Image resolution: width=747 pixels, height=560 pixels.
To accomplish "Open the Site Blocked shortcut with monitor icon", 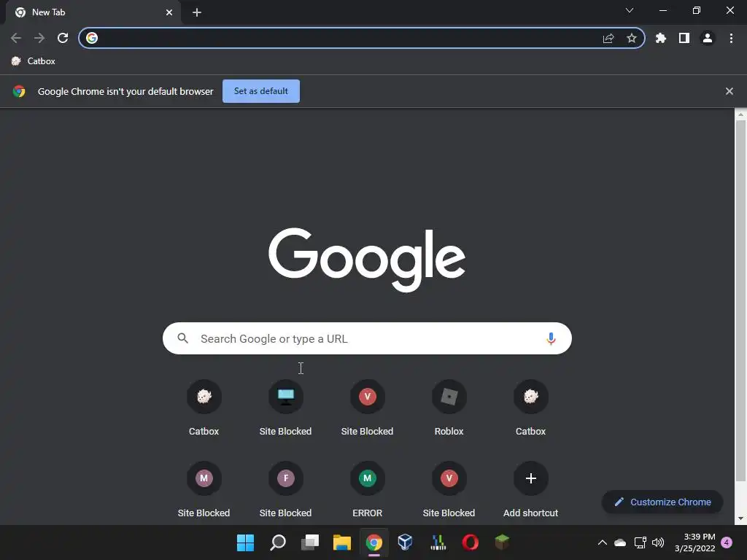I will [x=285, y=408].
